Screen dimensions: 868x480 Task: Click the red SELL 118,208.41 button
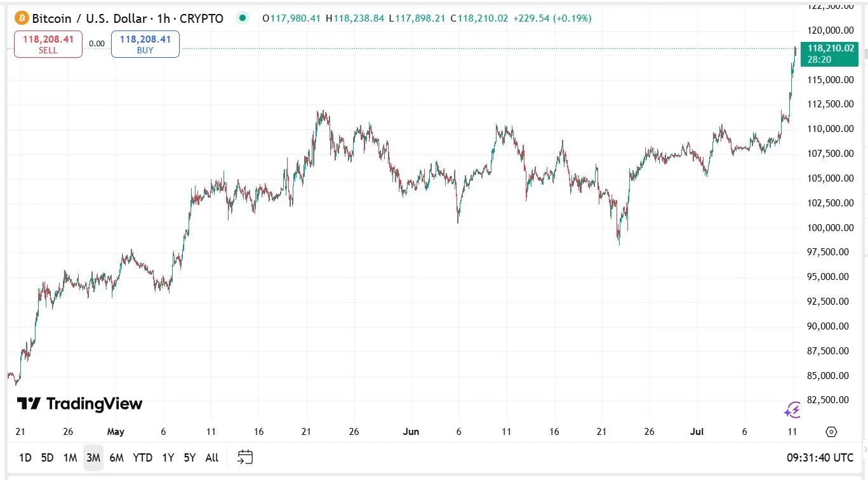tap(48, 44)
